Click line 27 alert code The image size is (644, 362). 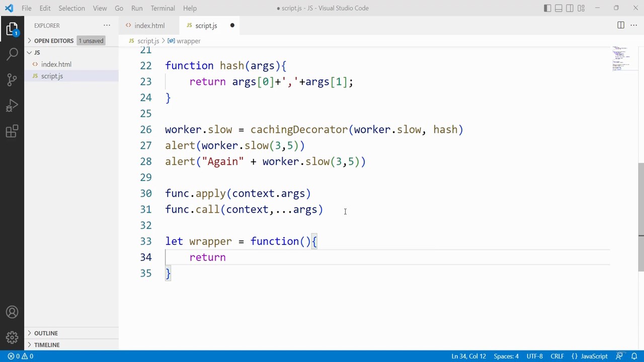(235, 146)
